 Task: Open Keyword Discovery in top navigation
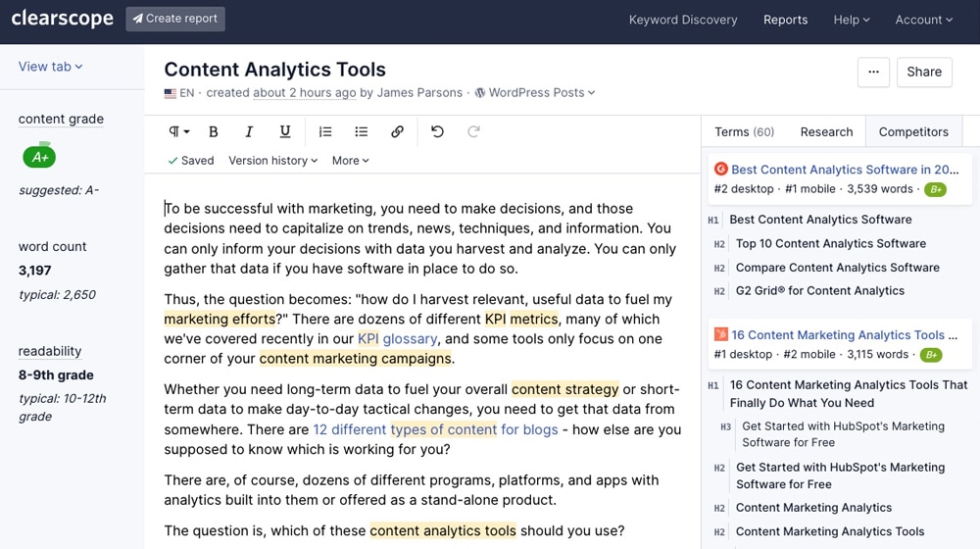682,20
